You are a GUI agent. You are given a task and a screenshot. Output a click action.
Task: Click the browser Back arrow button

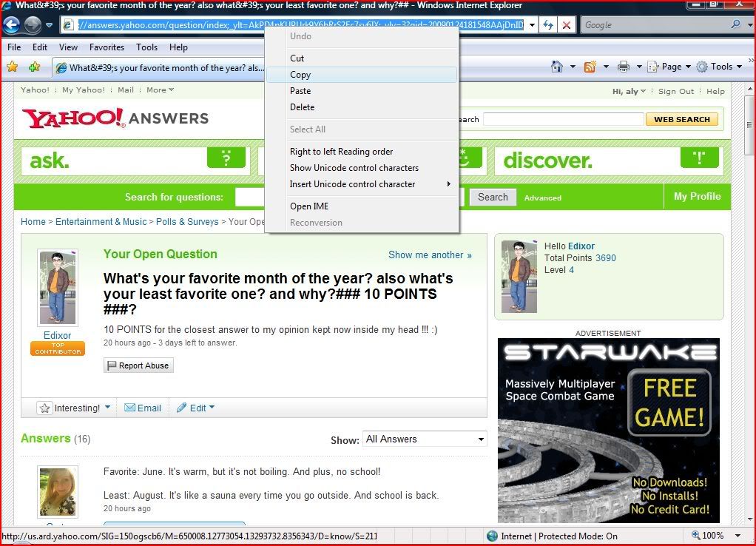click(x=12, y=24)
